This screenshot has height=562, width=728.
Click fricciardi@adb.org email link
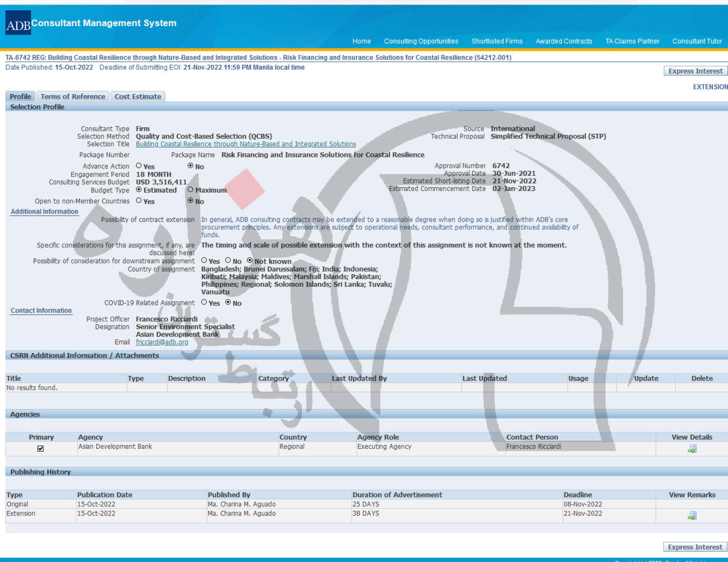click(162, 342)
